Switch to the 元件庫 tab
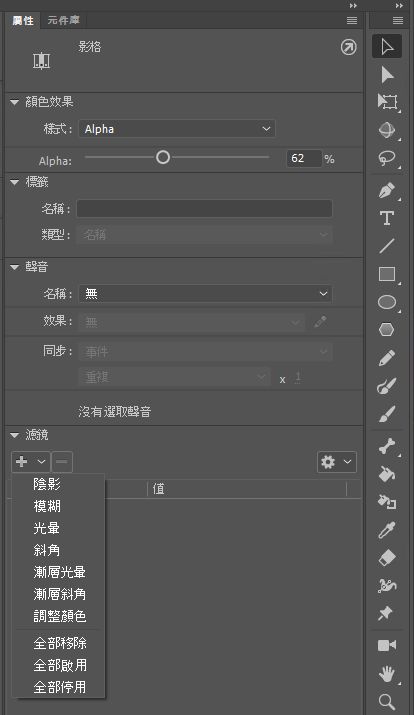This screenshot has height=715, width=414. (63, 21)
